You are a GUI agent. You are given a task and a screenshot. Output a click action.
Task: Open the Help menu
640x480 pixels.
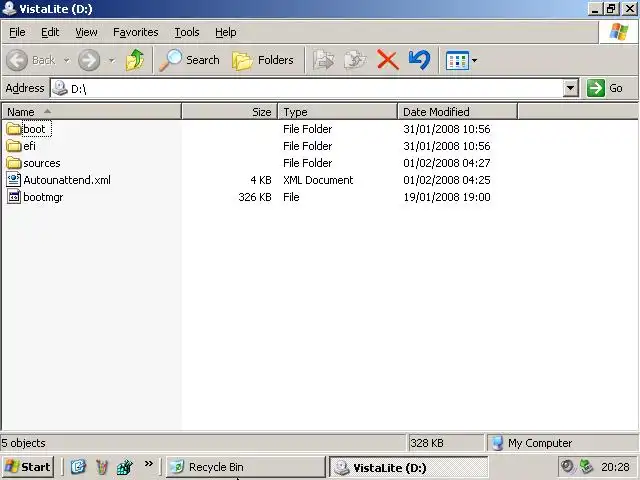pos(226,32)
